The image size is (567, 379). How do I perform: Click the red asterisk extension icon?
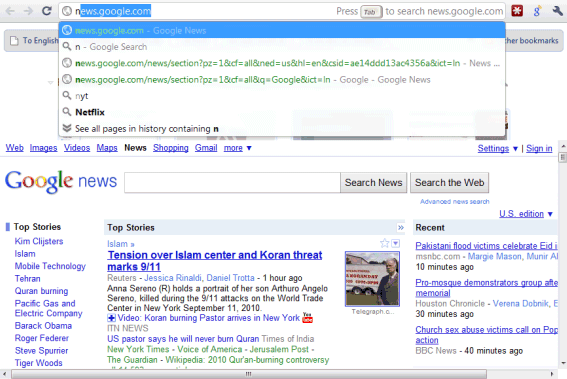[517, 11]
